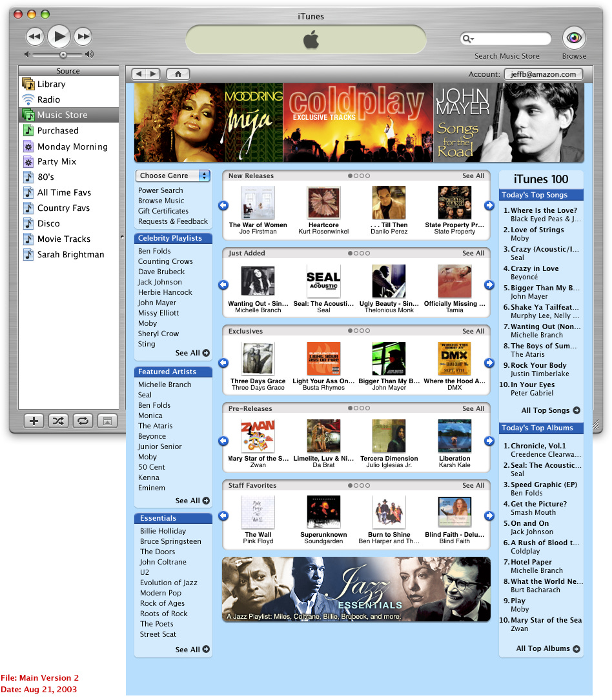
Task: Toggle artwork viewer button
Action: pyautogui.click(x=107, y=421)
